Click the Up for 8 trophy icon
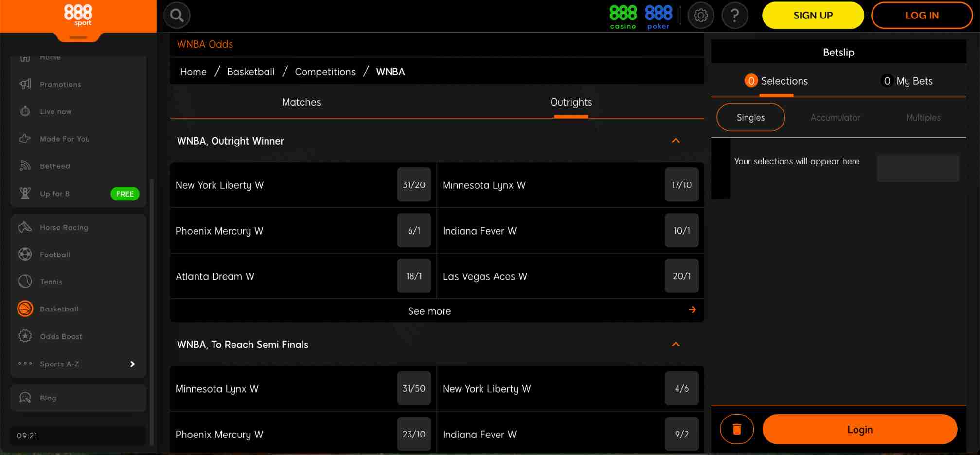Image resolution: width=980 pixels, height=455 pixels. [25, 193]
